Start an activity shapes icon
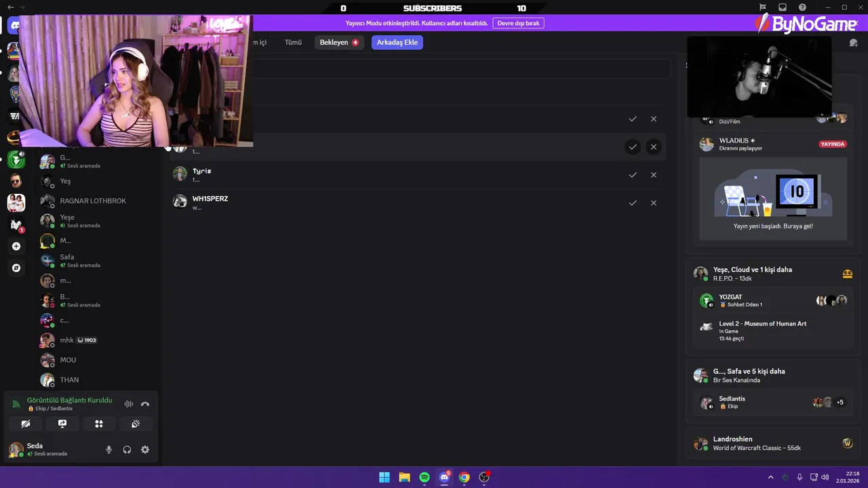The image size is (868, 488). [x=99, y=424]
